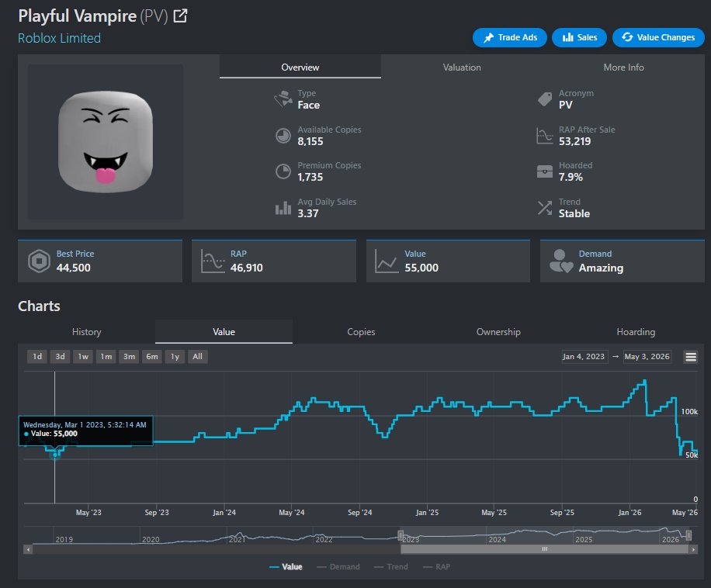The image size is (711, 588).
Task: Click the Trend value Stable
Action: 574,213
